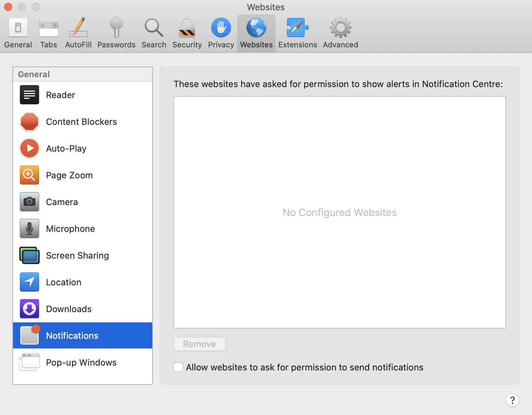The height and width of the screenshot is (415, 532).
Task: Click the Reader sidebar icon
Action: (29, 95)
